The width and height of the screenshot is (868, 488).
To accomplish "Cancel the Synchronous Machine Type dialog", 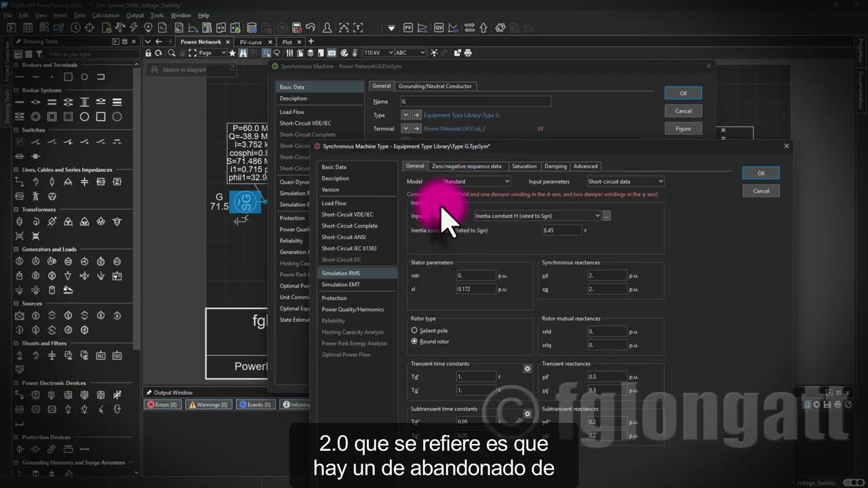I will click(x=761, y=191).
